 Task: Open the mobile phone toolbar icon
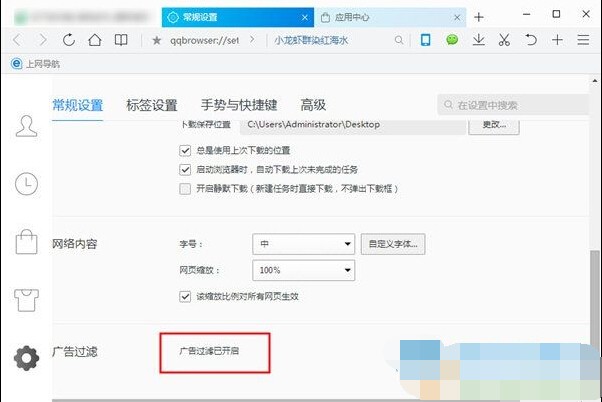click(425, 40)
